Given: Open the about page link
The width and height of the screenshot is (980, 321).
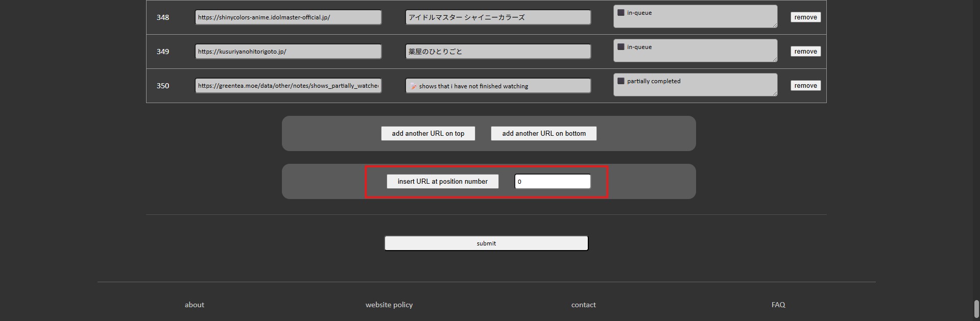Looking at the screenshot, I should click(194, 305).
